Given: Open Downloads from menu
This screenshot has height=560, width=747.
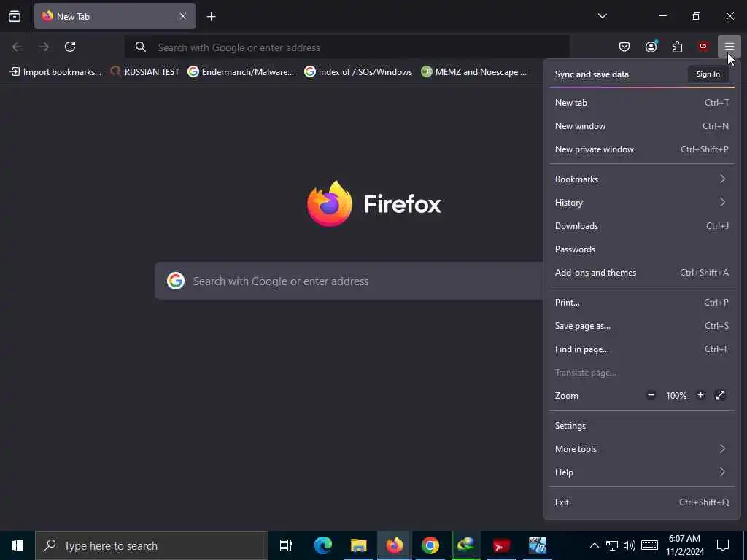Looking at the screenshot, I should click(642, 226).
